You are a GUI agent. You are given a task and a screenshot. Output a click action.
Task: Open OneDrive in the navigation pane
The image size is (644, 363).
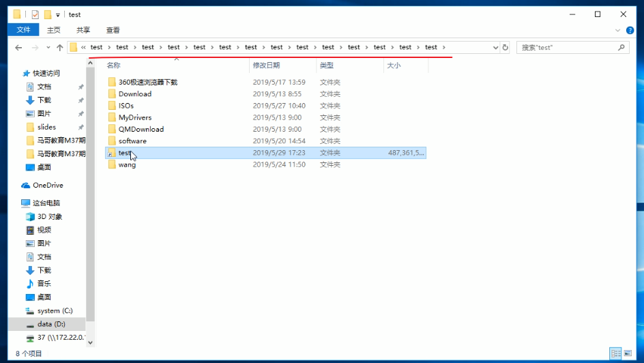coord(47,185)
